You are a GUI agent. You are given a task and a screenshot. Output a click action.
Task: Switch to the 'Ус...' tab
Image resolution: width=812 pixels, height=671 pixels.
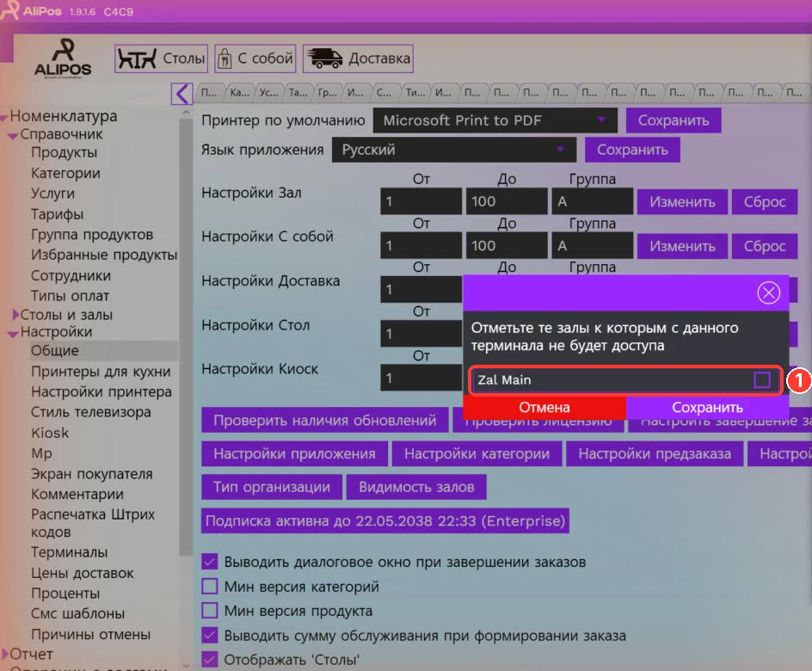[x=268, y=93]
